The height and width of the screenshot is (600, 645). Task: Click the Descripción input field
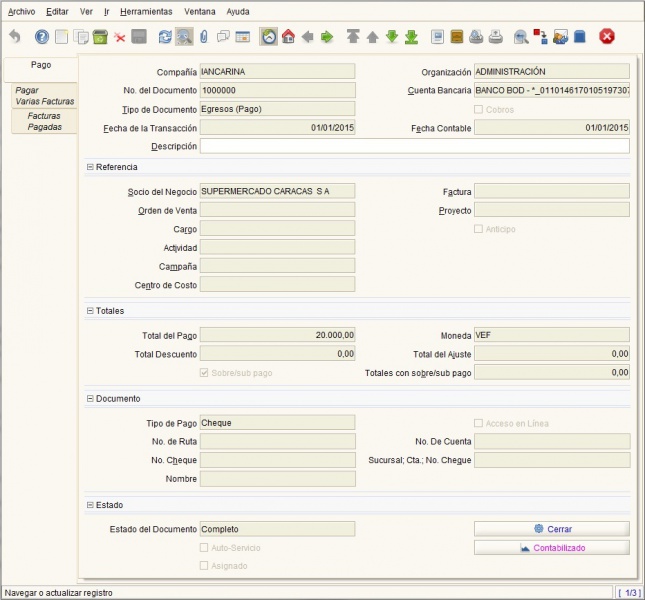(414, 146)
